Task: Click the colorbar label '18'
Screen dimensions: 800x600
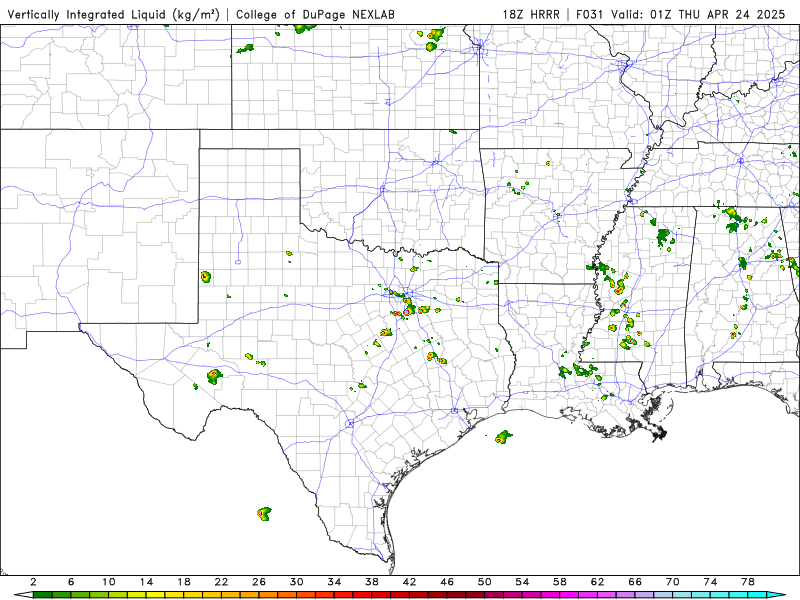Action: pyautogui.click(x=184, y=582)
